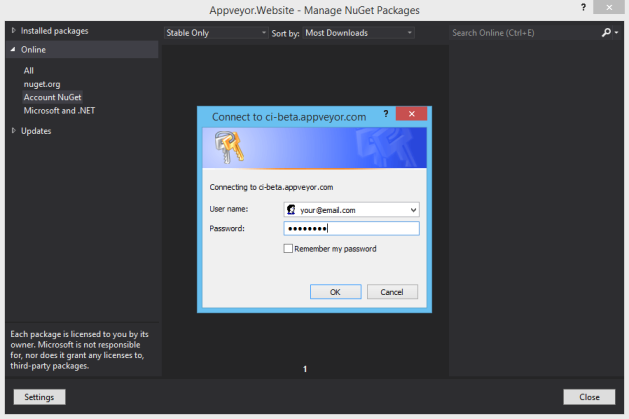The height and width of the screenshot is (419, 629).
Task: Open the Settings button
Action: coord(39,397)
